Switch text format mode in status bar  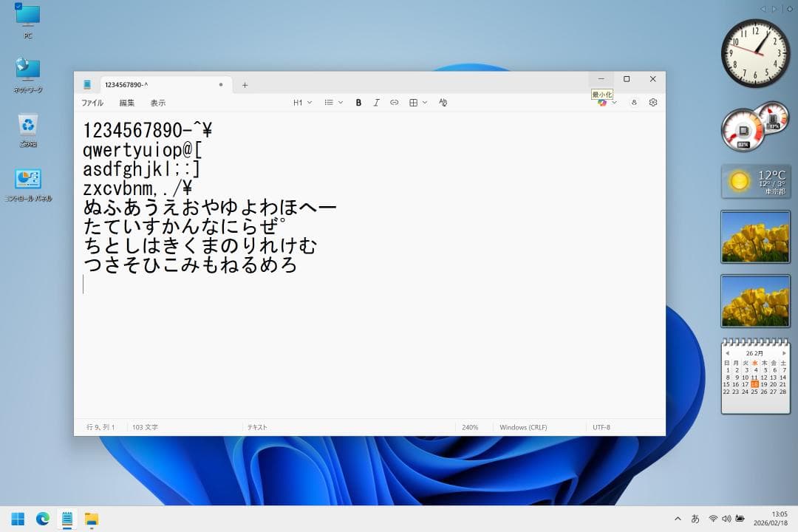pos(257,426)
